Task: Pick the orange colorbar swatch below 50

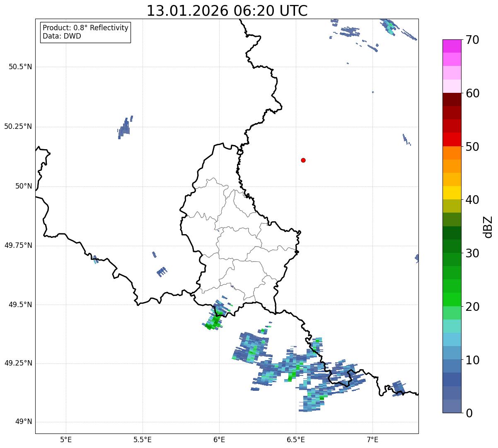Action: (452, 153)
